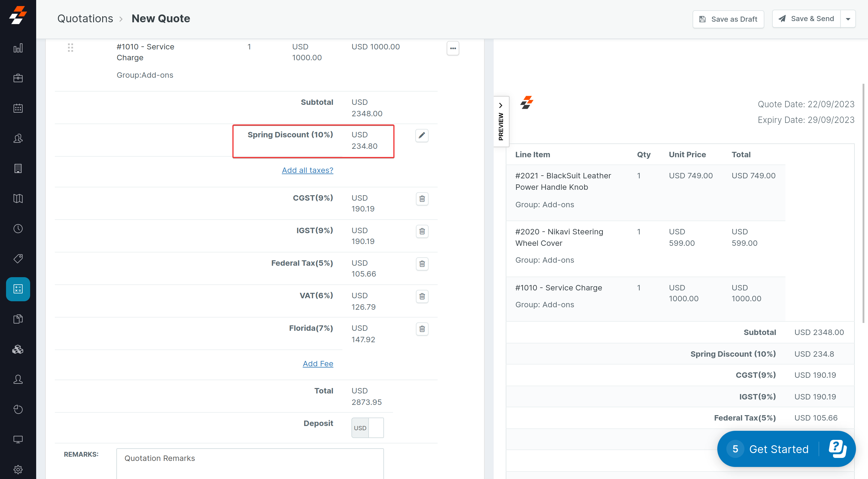Image resolution: width=868 pixels, height=479 pixels.
Task: Click the Add all taxes? link
Action: pyautogui.click(x=307, y=171)
